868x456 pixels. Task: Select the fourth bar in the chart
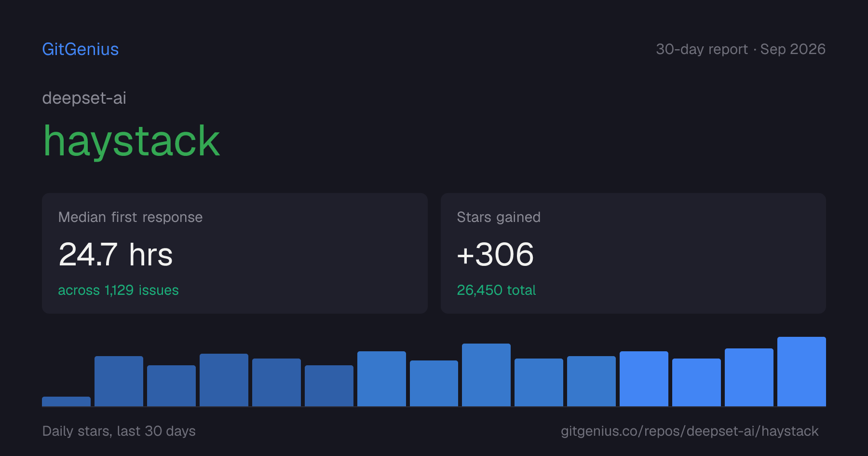click(224, 380)
